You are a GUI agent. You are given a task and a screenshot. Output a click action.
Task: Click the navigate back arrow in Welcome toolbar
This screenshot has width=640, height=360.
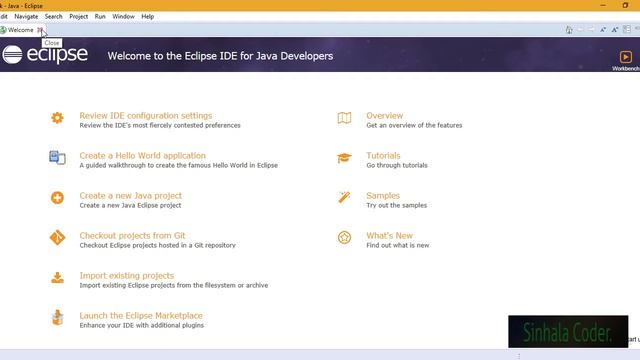580,29
